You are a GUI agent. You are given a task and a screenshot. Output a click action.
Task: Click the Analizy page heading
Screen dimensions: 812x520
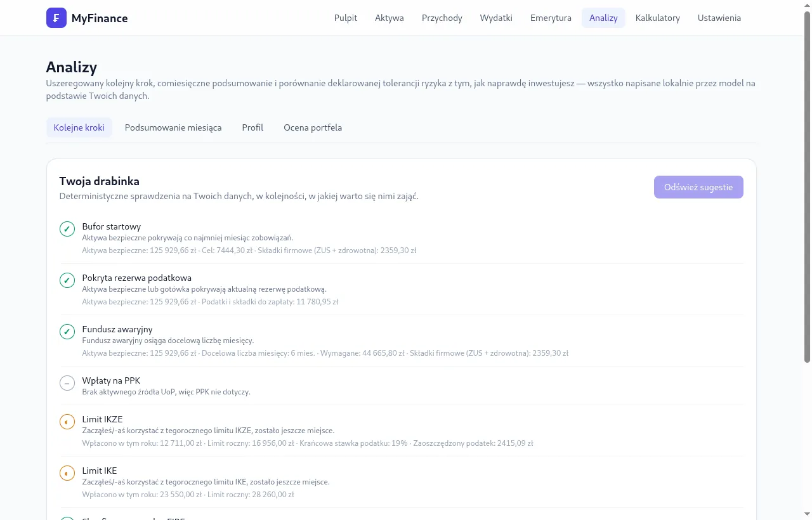click(x=72, y=67)
